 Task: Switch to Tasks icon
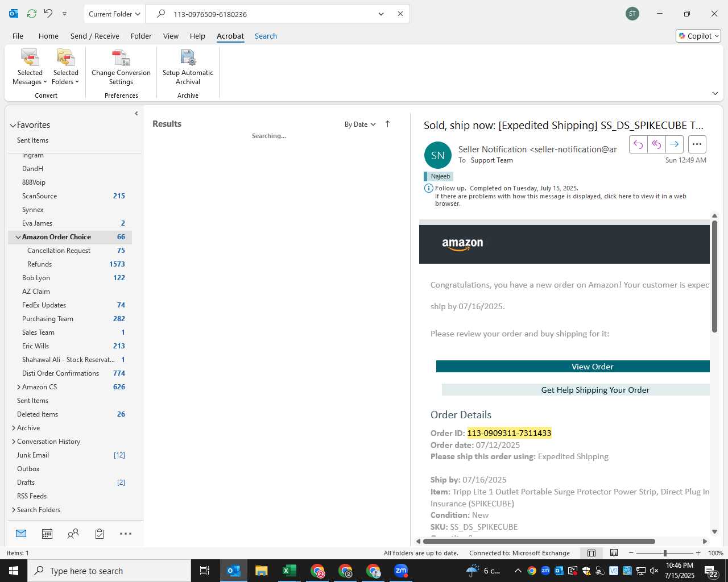(x=100, y=534)
